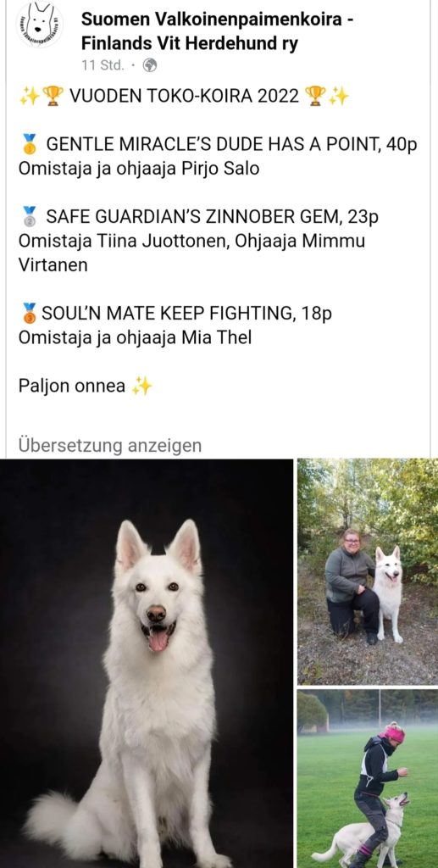The height and width of the screenshot is (868, 438).
Task: Click Übersetzung anzeigen to translate post
Action: (110, 446)
